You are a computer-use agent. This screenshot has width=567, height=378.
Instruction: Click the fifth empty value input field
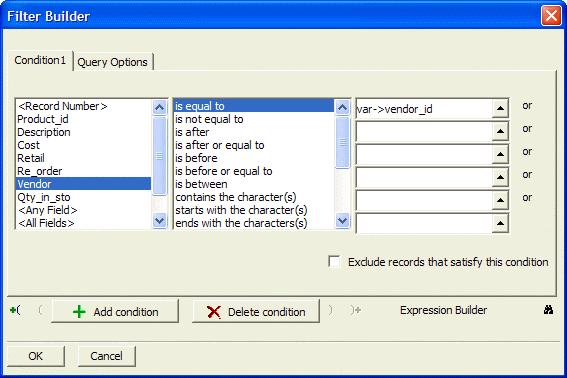(x=424, y=200)
